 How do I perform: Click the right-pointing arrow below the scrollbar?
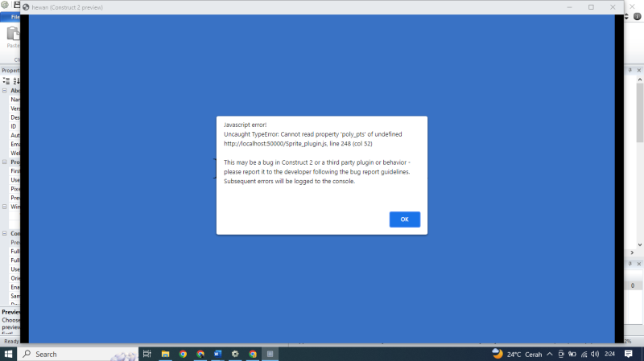[x=632, y=252]
